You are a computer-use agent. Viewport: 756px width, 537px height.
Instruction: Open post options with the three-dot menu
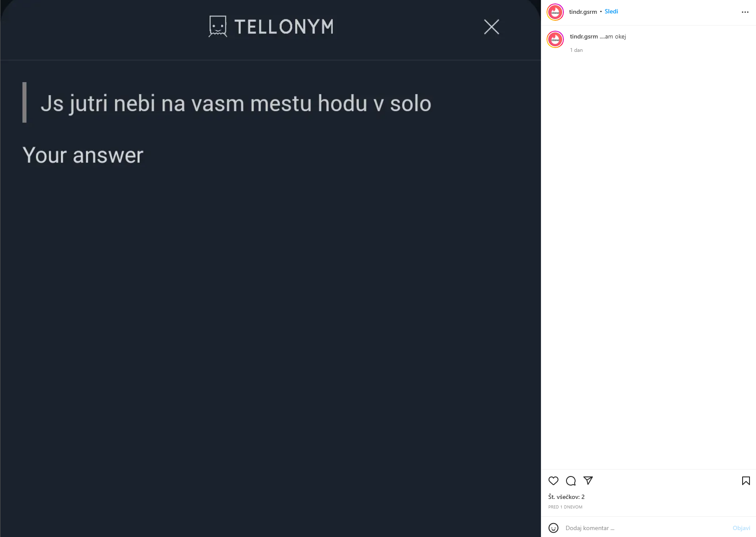[745, 12]
